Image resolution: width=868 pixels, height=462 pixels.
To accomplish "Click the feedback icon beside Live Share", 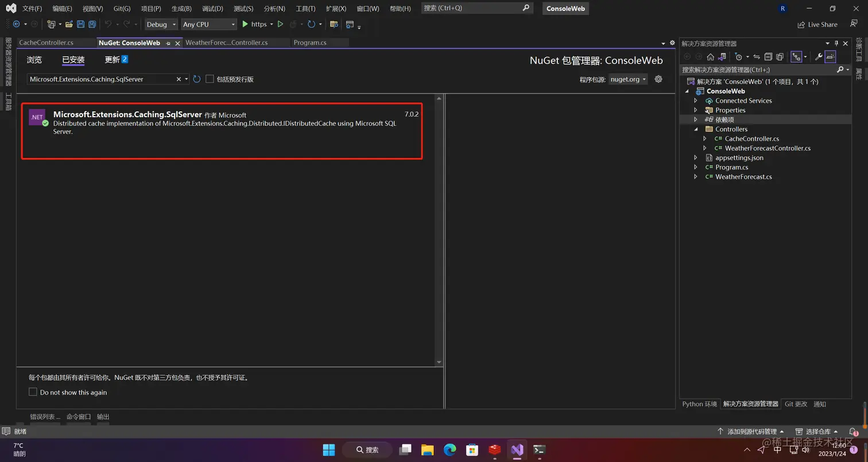I will coord(854,24).
